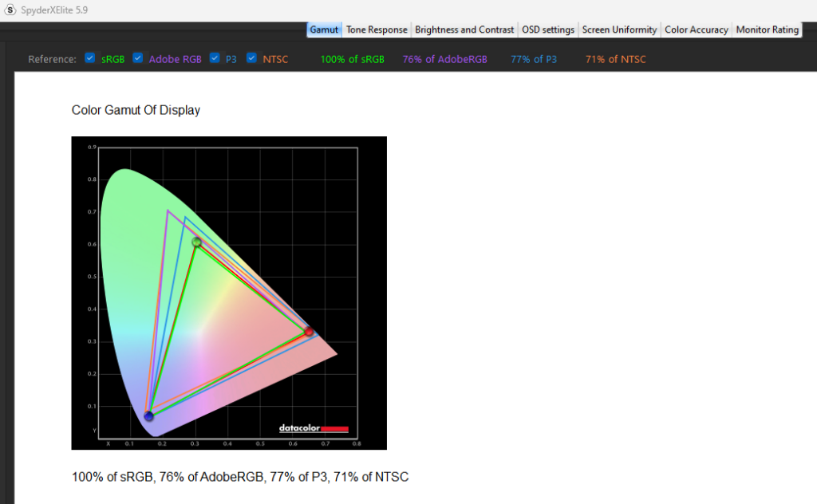Show the Monitor Rating tab

click(767, 30)
